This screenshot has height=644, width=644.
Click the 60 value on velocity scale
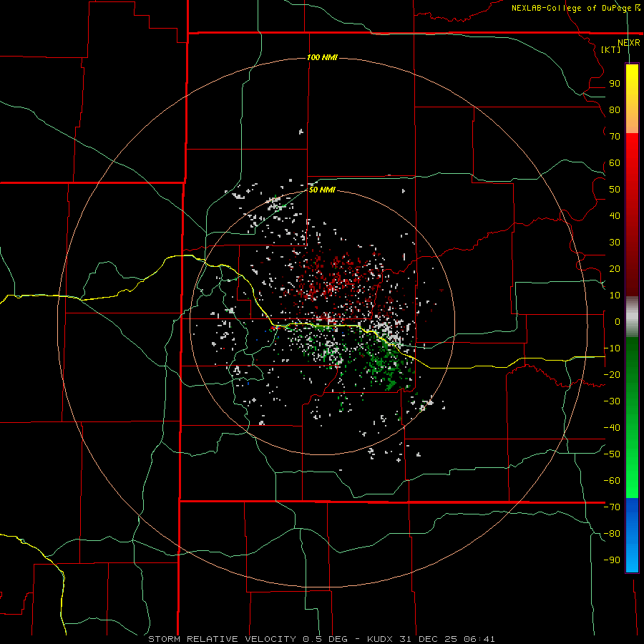615,162
